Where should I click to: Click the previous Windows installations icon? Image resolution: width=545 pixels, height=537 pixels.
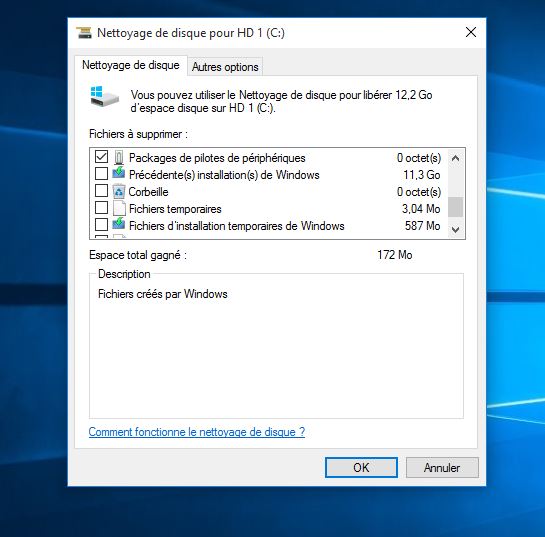119,173
